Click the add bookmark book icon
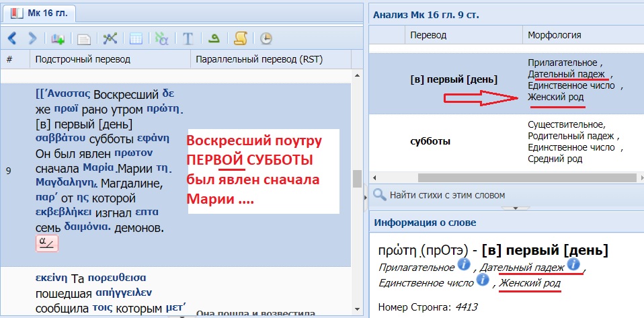The image size is (644, 318). click(58, 38)
